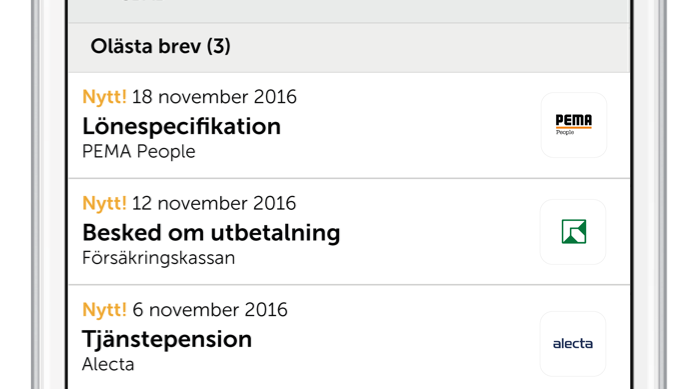Tap the green Försäkringskassan logo icon

click(x=573, y=232)
